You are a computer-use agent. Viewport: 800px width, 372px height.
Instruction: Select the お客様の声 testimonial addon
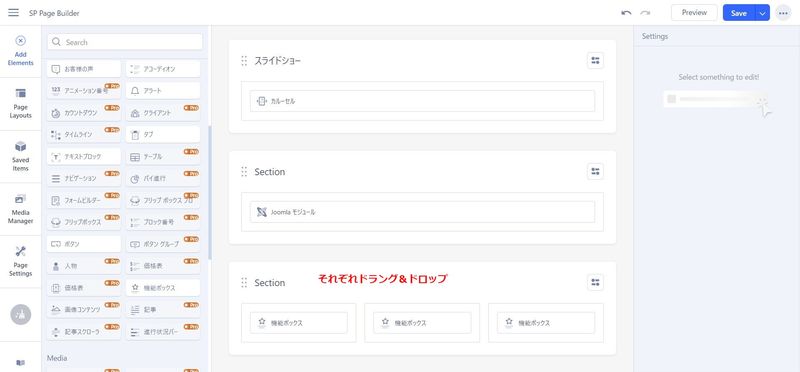pyautogui.click(x=84, y=68)
